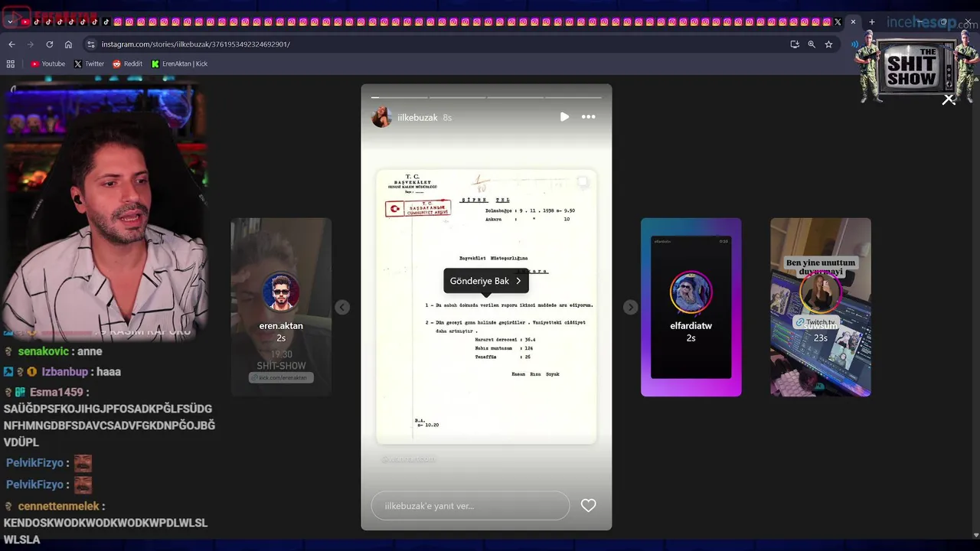This screenshot has height=551, width=980.
Task: Like the story with the heart icon
Action: (588, 506)
